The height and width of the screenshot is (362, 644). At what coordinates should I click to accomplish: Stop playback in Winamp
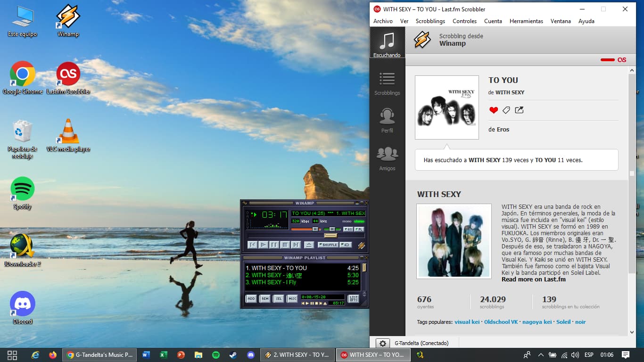(x=285, y=245)
